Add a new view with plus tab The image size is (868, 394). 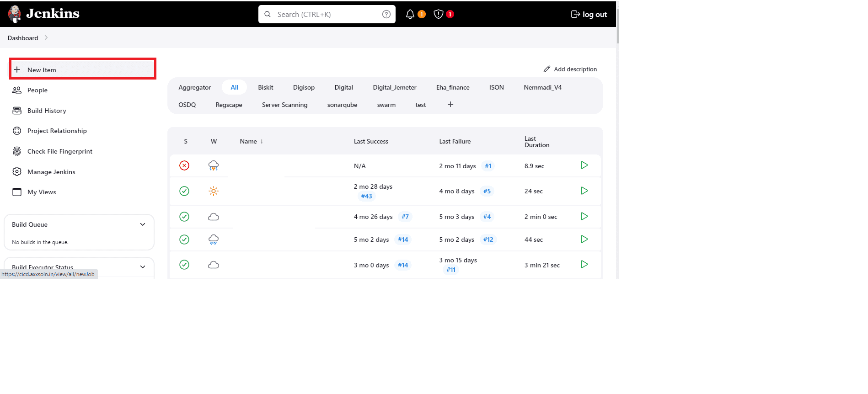[x=450, y=105]
